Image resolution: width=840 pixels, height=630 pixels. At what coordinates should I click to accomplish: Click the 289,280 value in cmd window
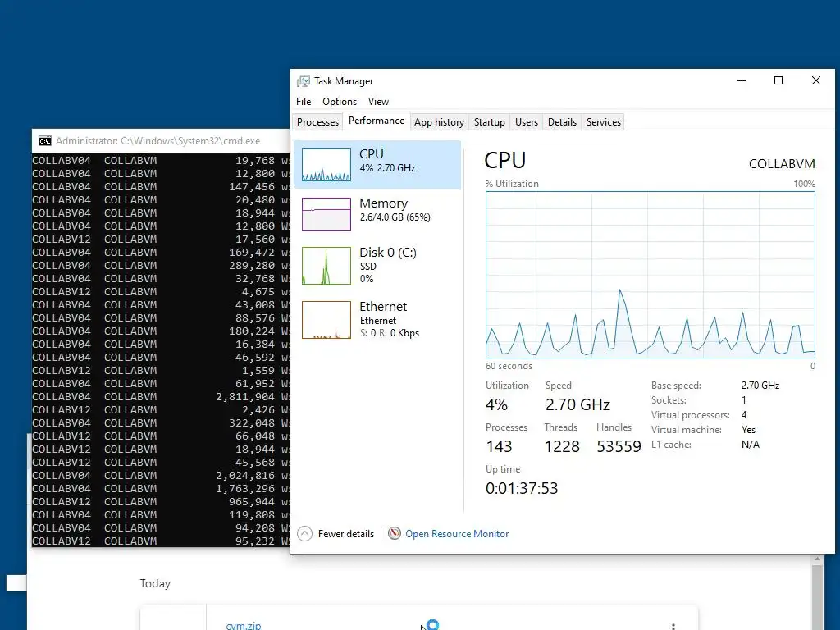click(252, 265)
